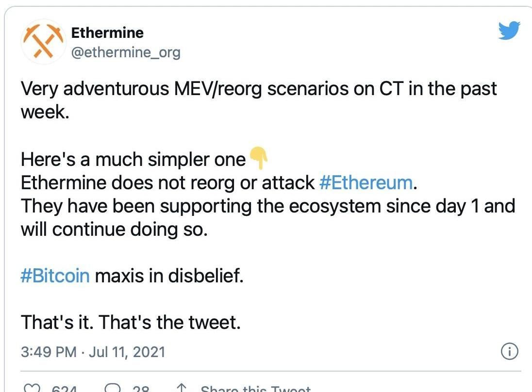The width and height of the screenshot is (532, 392).
Task: Click the 28 replies count
Action: tap(141, 388)
